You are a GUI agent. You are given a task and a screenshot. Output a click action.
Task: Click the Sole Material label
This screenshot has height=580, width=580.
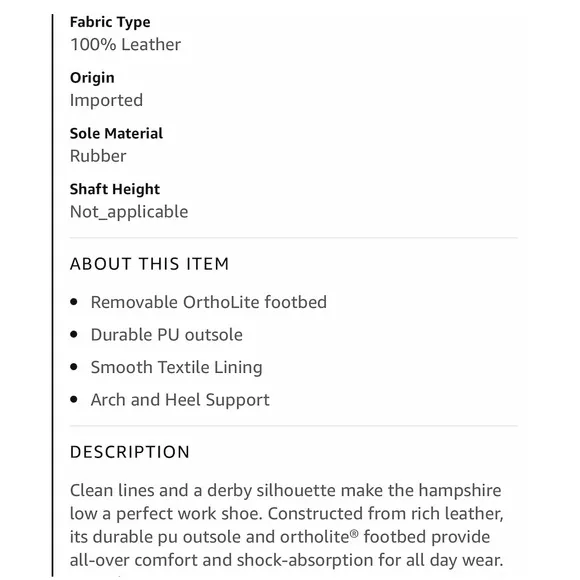[116, 134]
